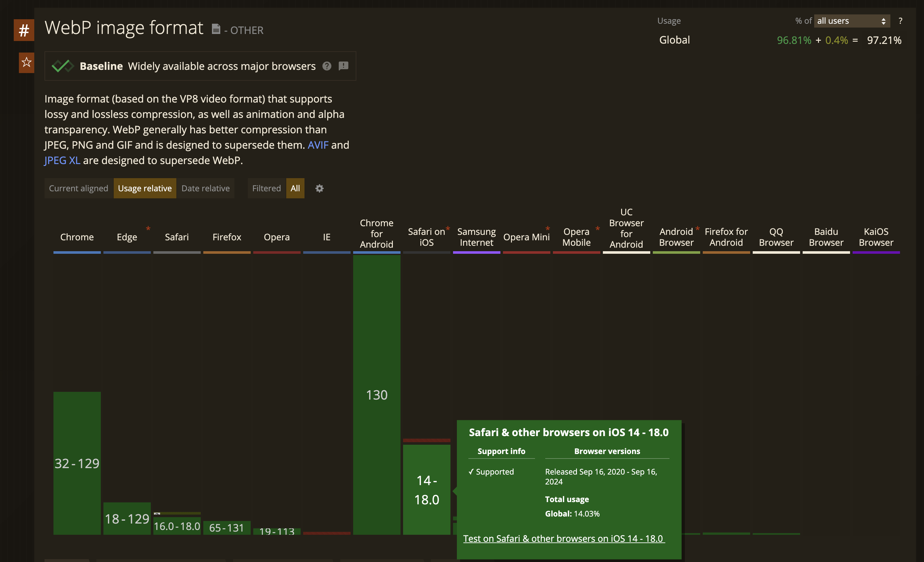Viewport: 924px width, 562px height.
Task: Click Baidu Browser column header
Action: pyautogui.click(x=826, y=237)
